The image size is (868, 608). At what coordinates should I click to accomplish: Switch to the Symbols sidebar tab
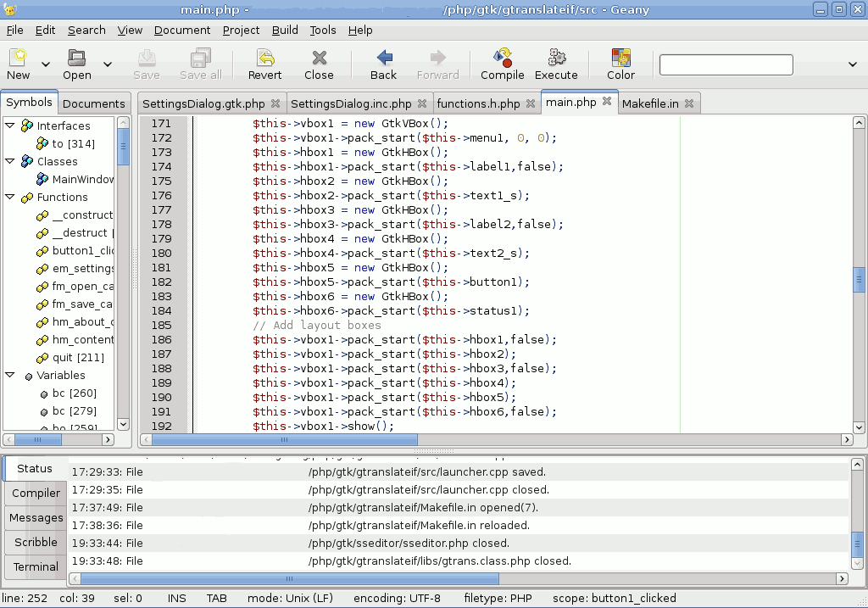pos(29,102)
